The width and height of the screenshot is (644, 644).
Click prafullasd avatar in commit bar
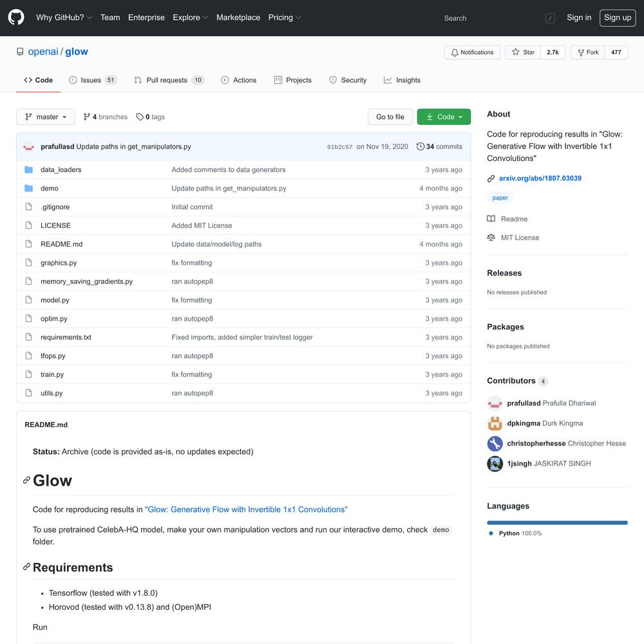(x=28, y=146)
